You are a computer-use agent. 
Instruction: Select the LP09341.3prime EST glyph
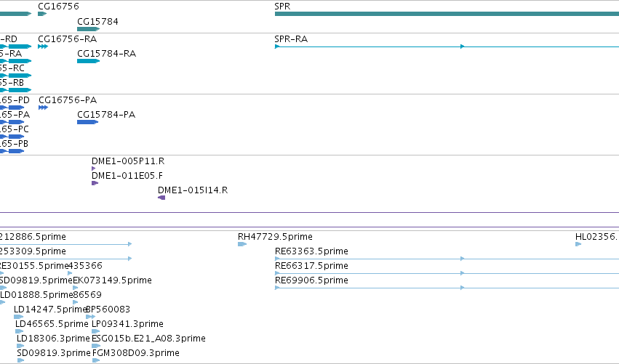coord(95,331)
